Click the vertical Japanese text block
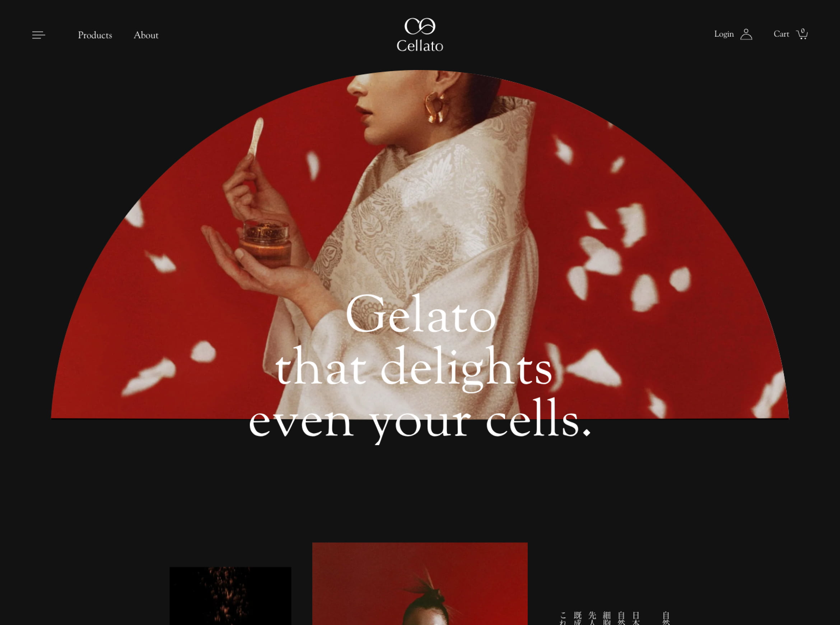This screenshot has height=625, width=840. pos(615,618)
